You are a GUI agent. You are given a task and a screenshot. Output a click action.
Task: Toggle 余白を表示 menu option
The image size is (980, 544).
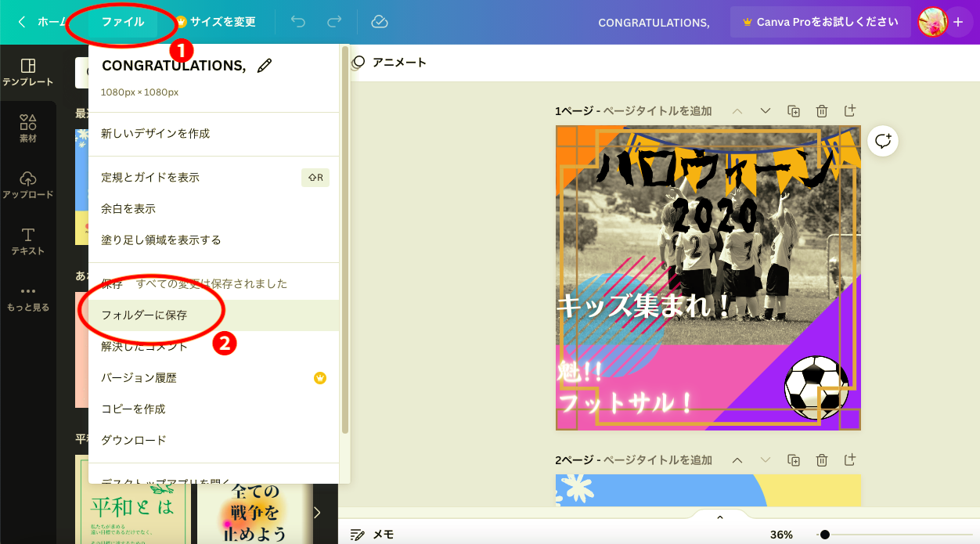point(128,209)
